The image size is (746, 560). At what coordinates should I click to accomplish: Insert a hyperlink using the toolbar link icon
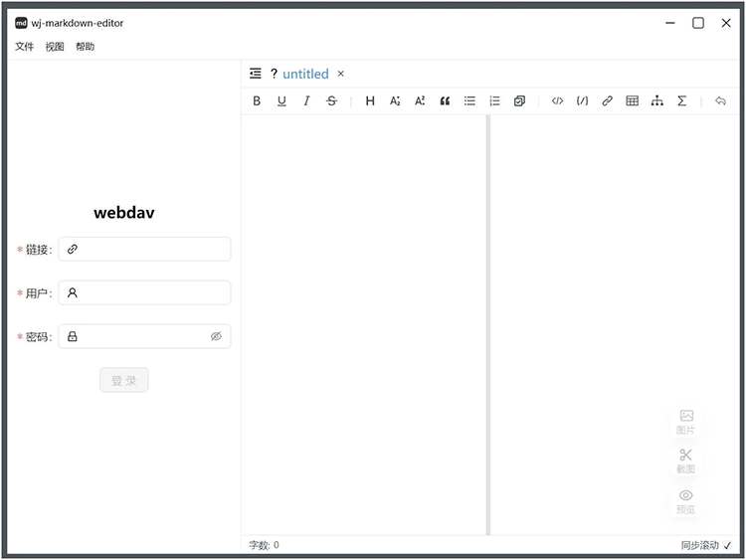[x=607, y=100]
